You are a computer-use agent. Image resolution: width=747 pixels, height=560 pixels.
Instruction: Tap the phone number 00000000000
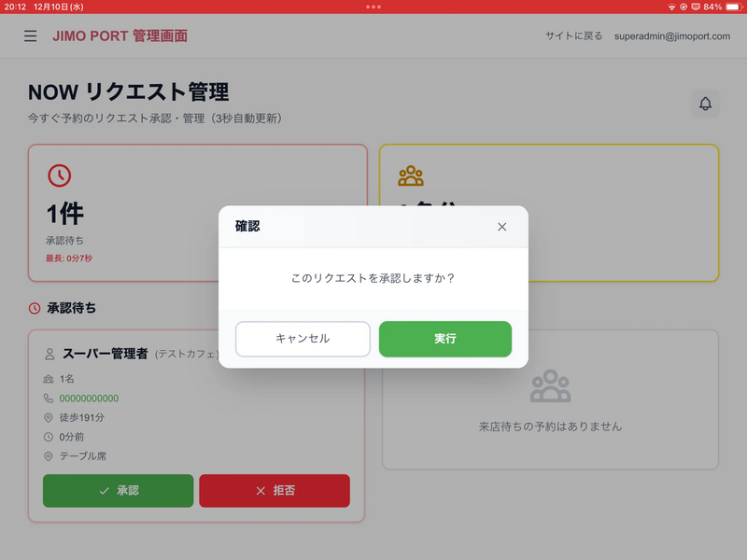coord(89,399)
